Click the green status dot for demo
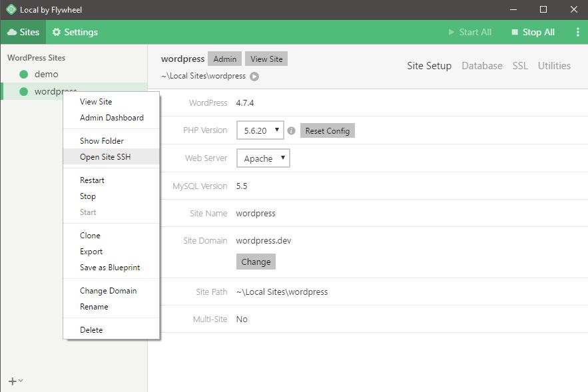This screenshot has height=392, width=588. pyautogui.click(x=23, y=74)
